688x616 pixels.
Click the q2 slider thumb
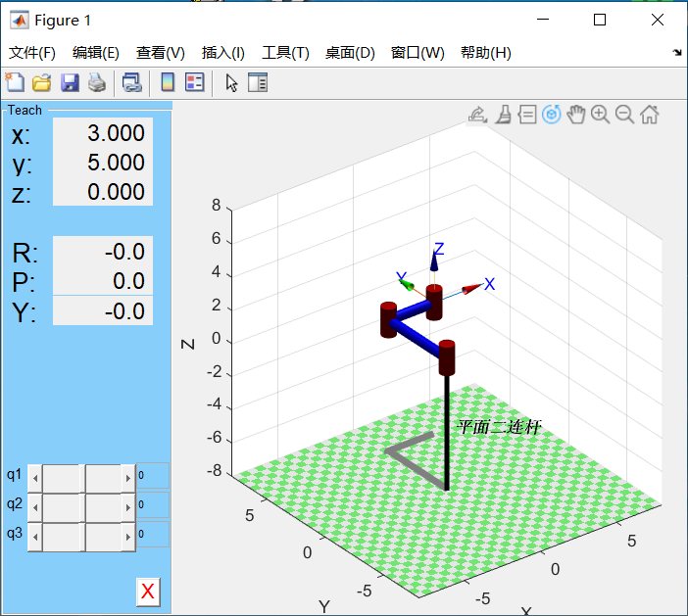tap(84, 507)
